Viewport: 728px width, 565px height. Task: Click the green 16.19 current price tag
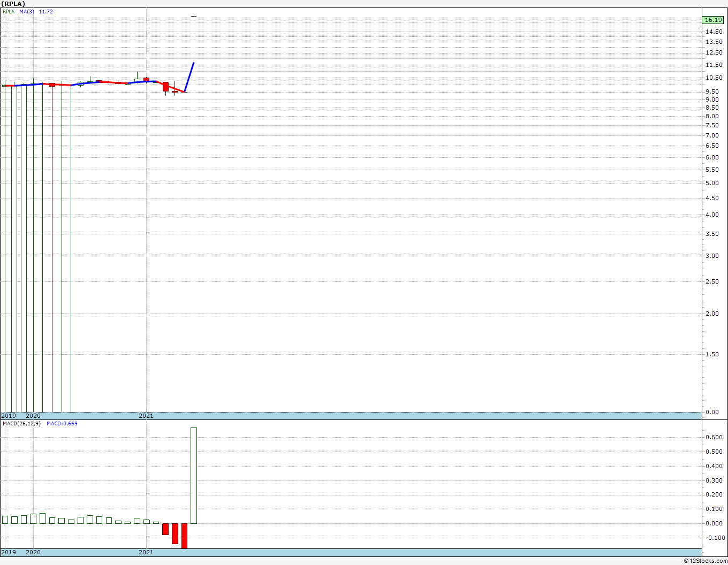(713, 20)
